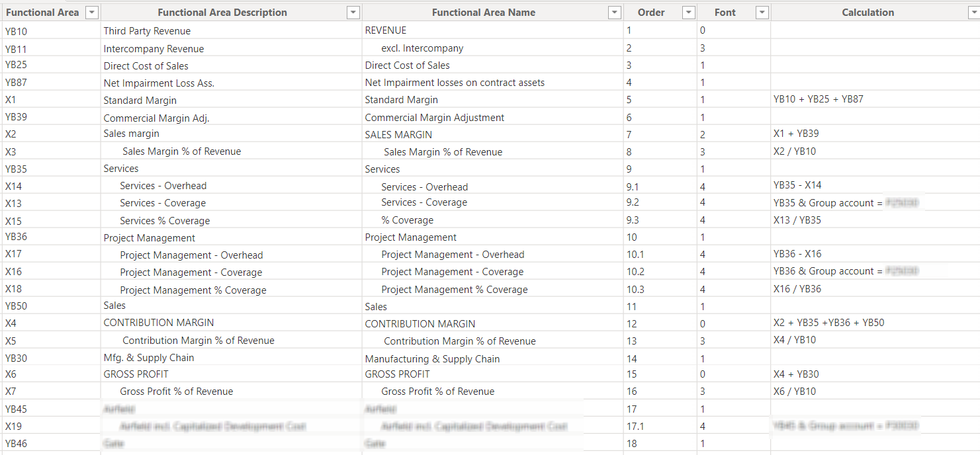Select the Manufacturing & Supply Chain cell
The height and width of the screenshot is (455, 980).
(432, 359)
